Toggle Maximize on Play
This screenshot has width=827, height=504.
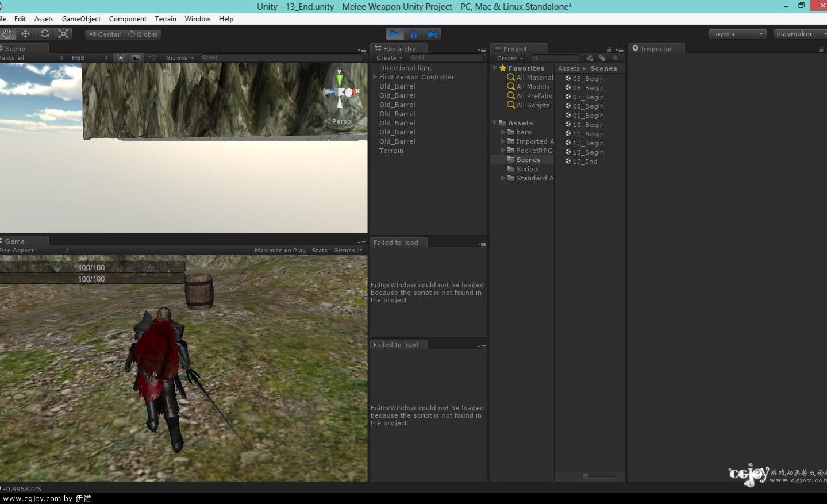point(280,251)
